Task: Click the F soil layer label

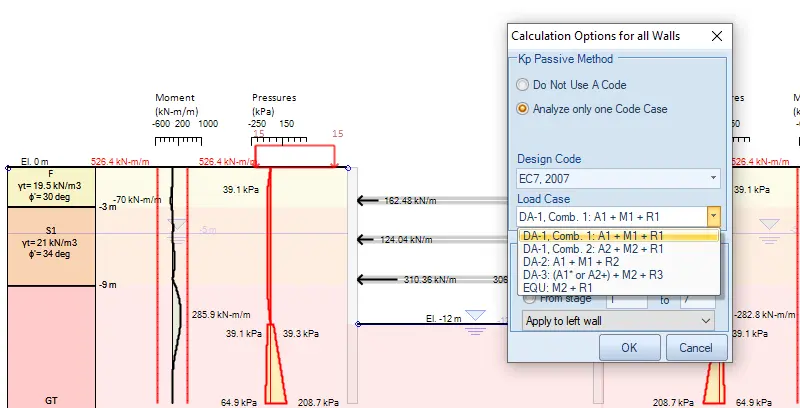Action: pos(51,174)
